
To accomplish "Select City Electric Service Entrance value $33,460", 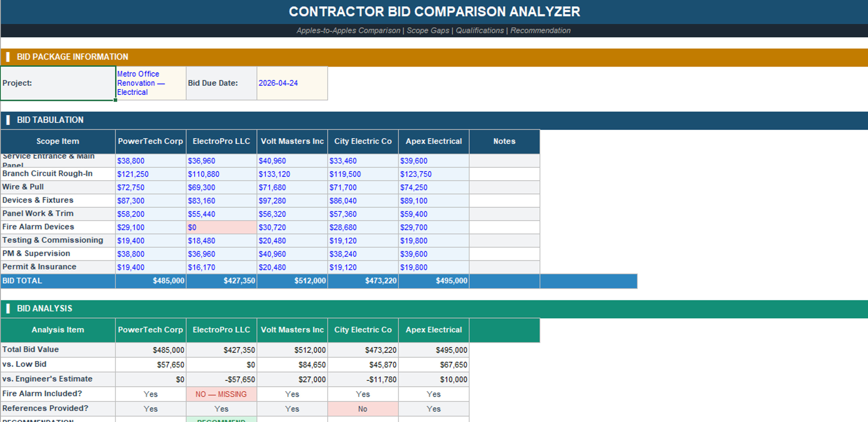I will (x=363, y=160).
